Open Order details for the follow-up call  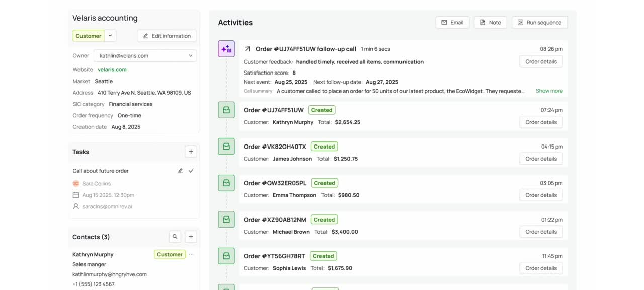(x=541, y=61)
